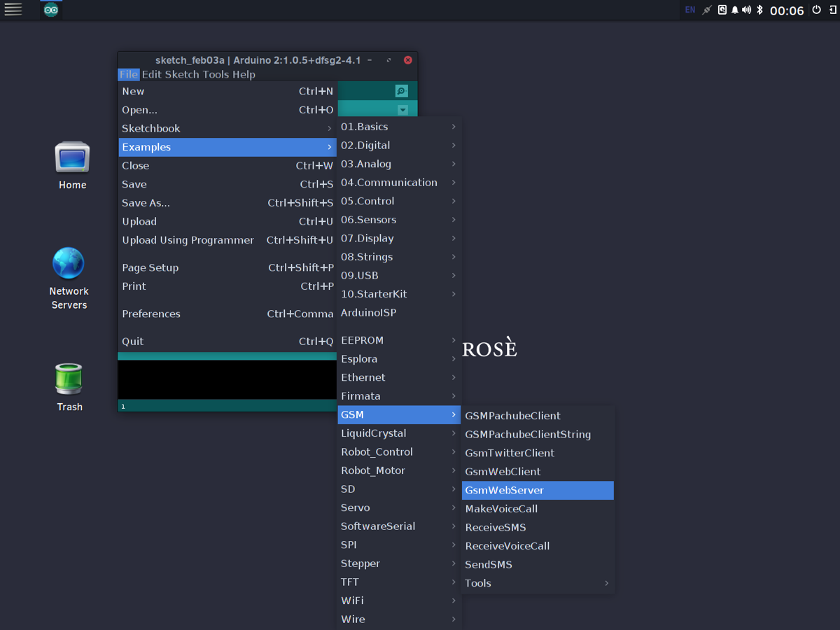Open the notifications bell icon
This screenshot has height=630, width=840.
click(735, 10)
